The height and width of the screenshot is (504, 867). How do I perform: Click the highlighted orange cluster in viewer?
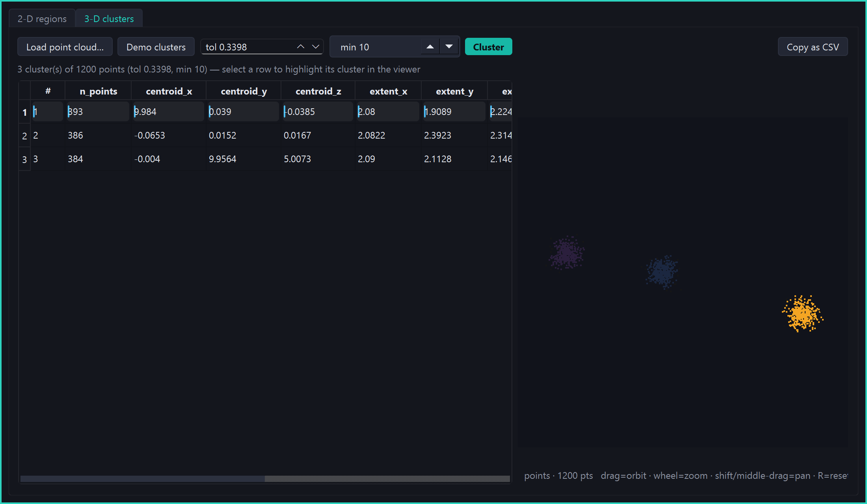pos(802,314)
